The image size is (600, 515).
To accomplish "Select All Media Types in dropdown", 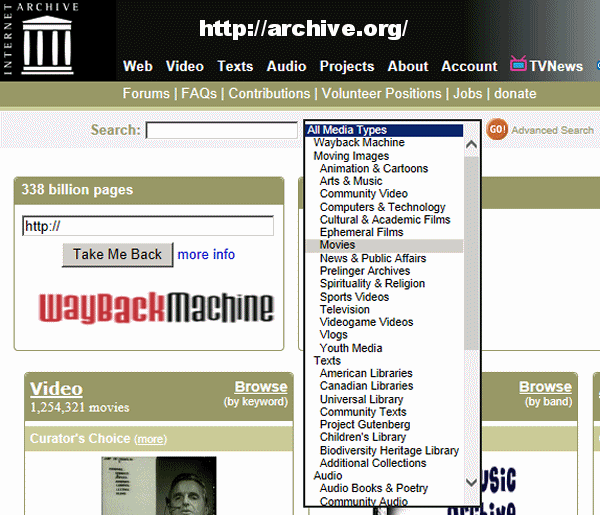I will (x=385, y=130).
